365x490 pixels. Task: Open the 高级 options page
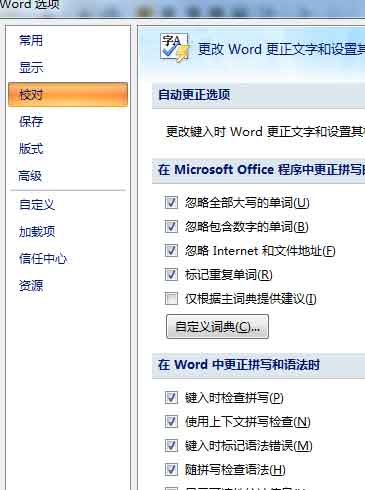tap(30, 176)
